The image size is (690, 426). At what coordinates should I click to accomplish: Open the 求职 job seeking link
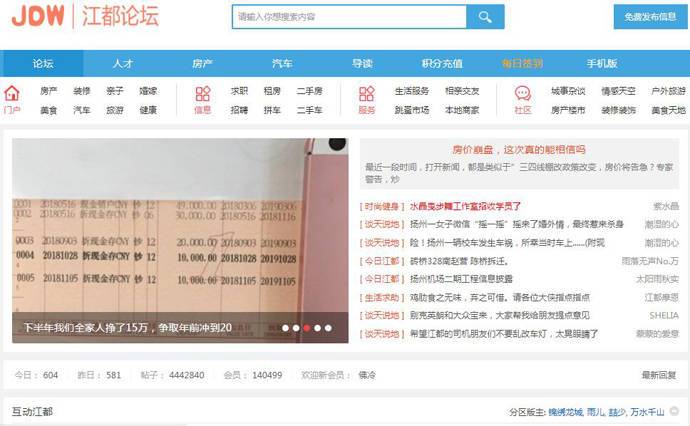(240, 91)
